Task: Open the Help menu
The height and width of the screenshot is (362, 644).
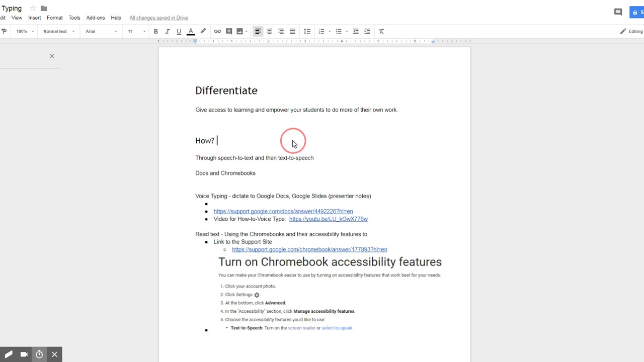Action: [116, 18]
